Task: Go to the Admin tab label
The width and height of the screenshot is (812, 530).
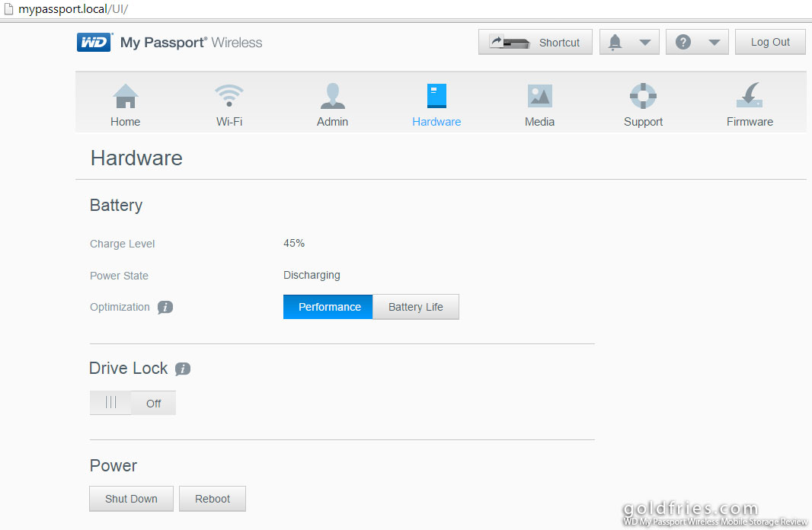Action: [x=332, y=122]
